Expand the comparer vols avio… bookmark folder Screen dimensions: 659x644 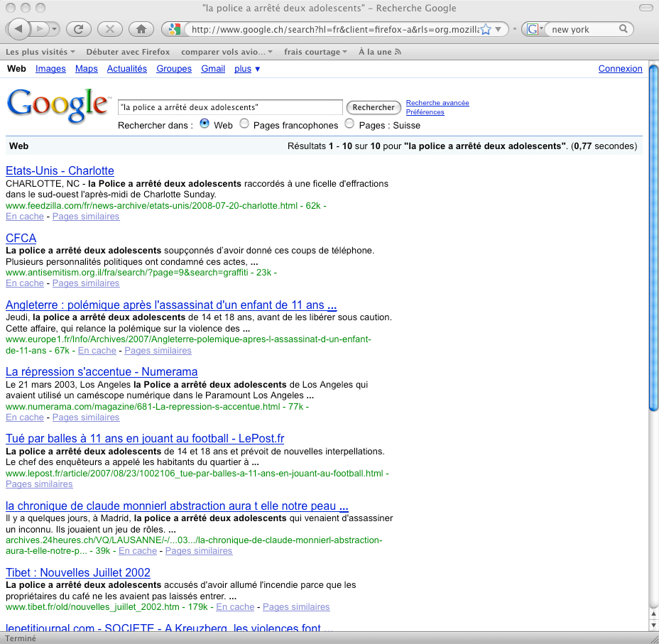227,52
